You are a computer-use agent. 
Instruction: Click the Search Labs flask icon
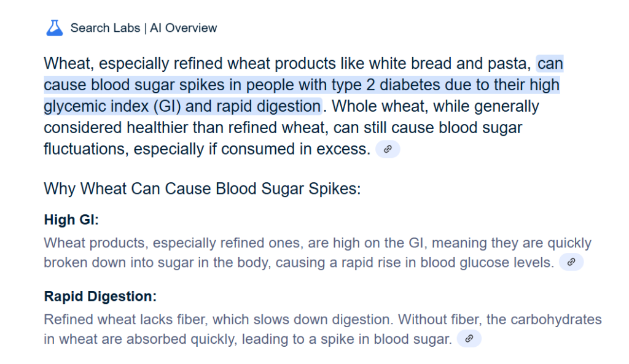coord(55,28)
